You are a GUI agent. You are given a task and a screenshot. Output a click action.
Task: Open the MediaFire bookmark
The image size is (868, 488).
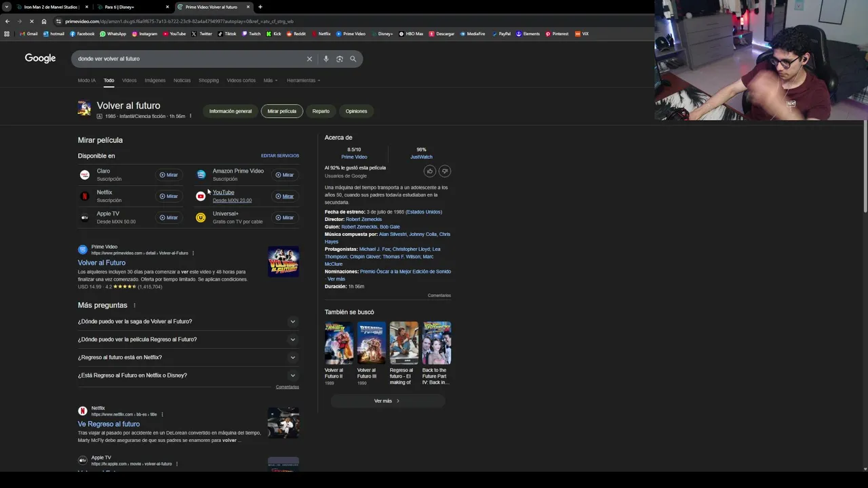472,34
